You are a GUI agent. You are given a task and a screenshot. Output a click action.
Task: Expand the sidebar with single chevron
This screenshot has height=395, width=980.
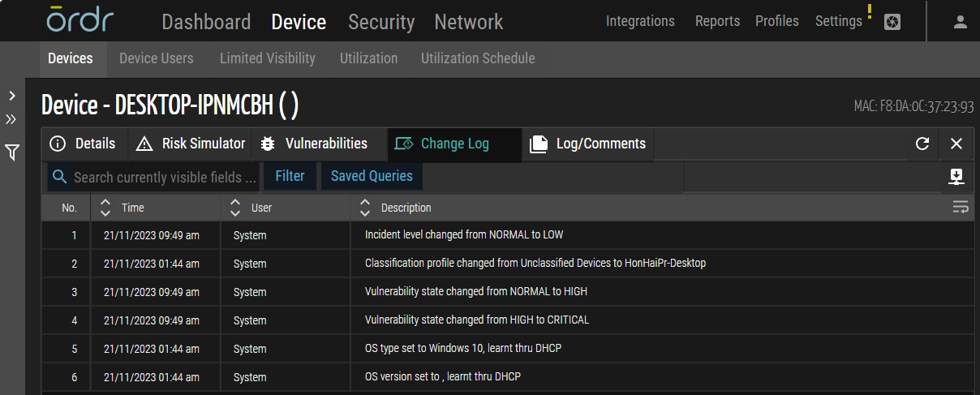click(x=12, y=96)
